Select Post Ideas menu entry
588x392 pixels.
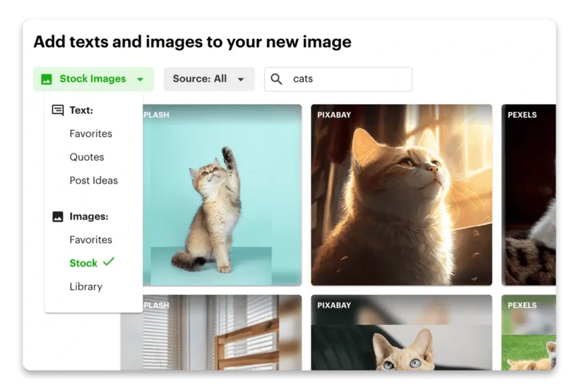coord(93,181)
